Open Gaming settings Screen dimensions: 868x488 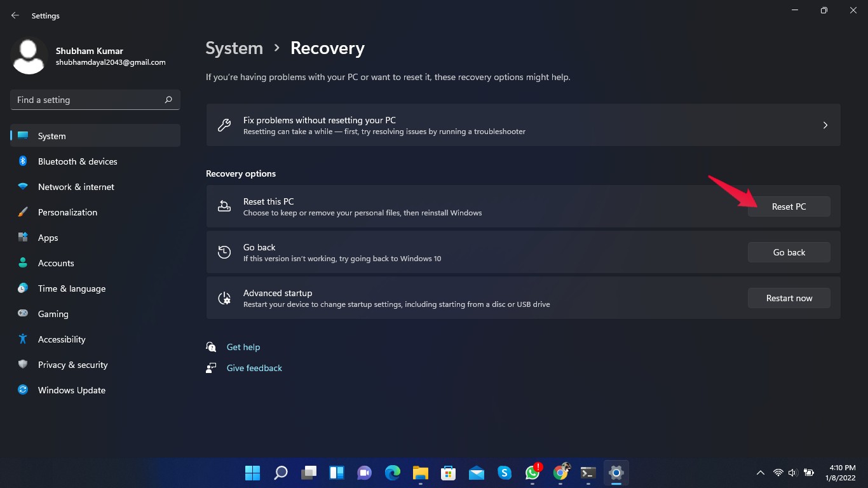(x=52, y=314)
